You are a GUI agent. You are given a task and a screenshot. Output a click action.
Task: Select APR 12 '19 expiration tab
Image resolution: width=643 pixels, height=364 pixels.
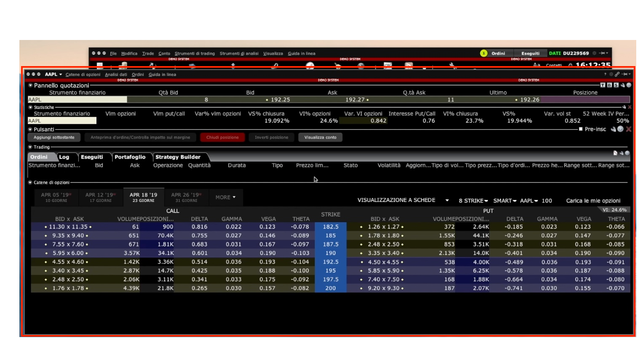click(100, 197)
